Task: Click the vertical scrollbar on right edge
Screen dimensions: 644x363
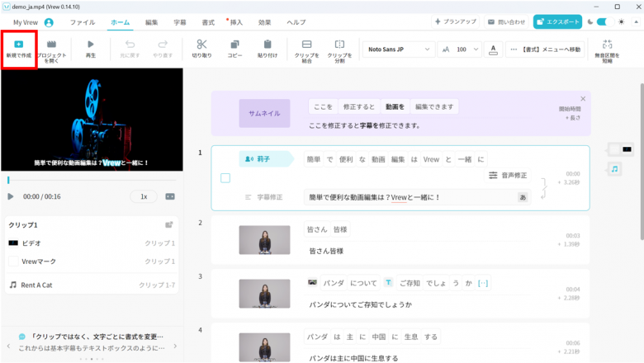Action: [x=642, y=162]
